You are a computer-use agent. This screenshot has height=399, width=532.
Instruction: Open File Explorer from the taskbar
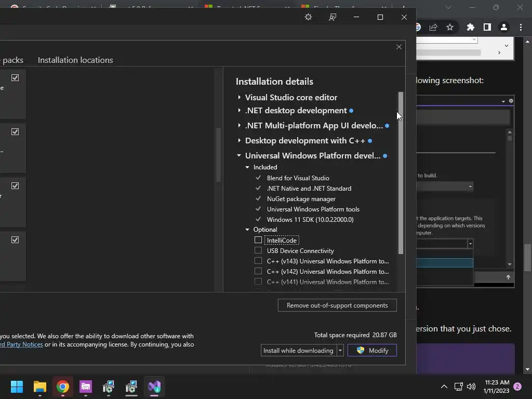click(39, 387)
